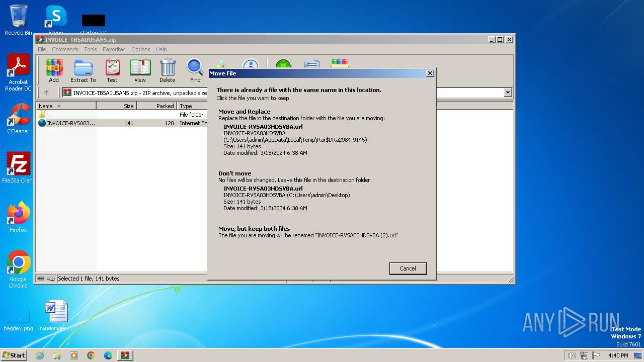This screenshot has width=644, height=362.
Task: Select the Firefox desktop shortcut
Action: [18, 217]
